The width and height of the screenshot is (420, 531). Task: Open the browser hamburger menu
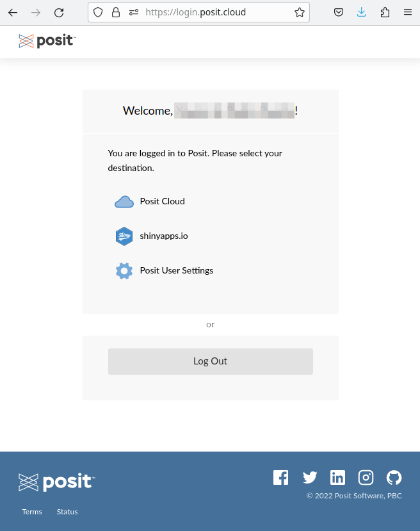pyautogui.click(x=408, y=13)
